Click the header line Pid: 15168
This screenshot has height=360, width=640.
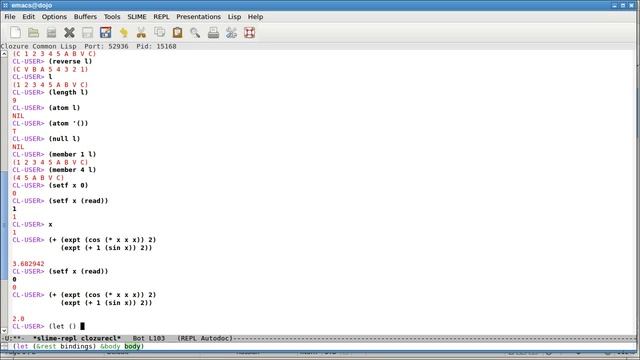156,46
